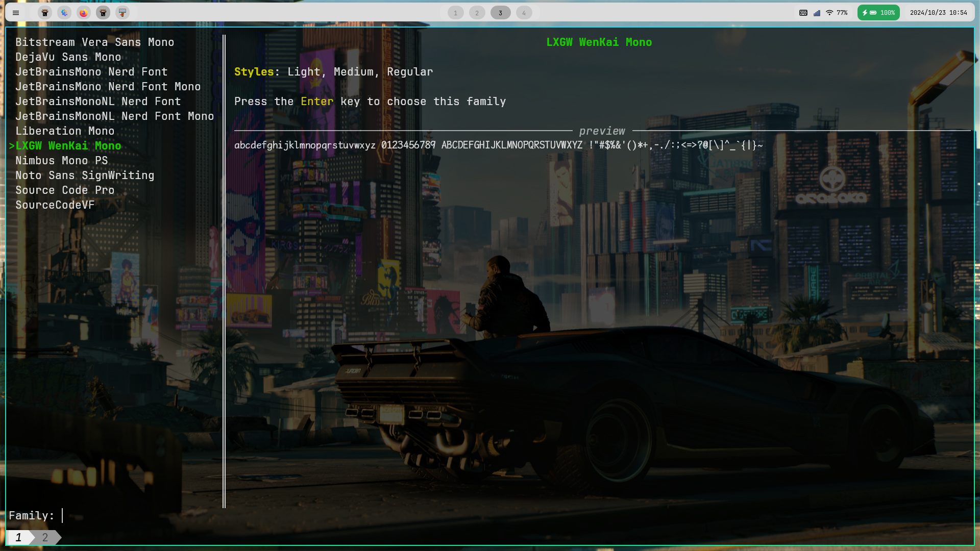Click workspace number 2 button

[x=478, y=12]
